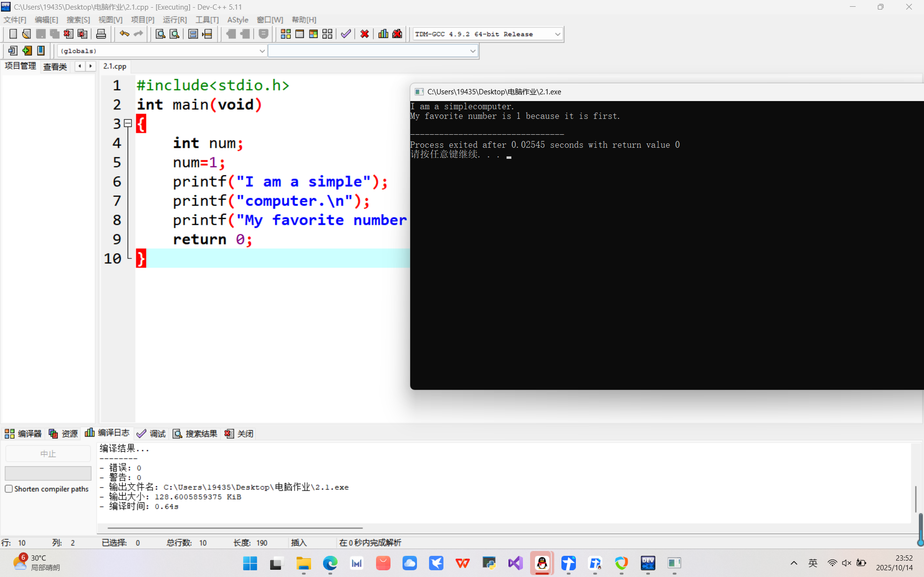Click the New file toolbar icon
924x577 pixels.
coord(13,34)
